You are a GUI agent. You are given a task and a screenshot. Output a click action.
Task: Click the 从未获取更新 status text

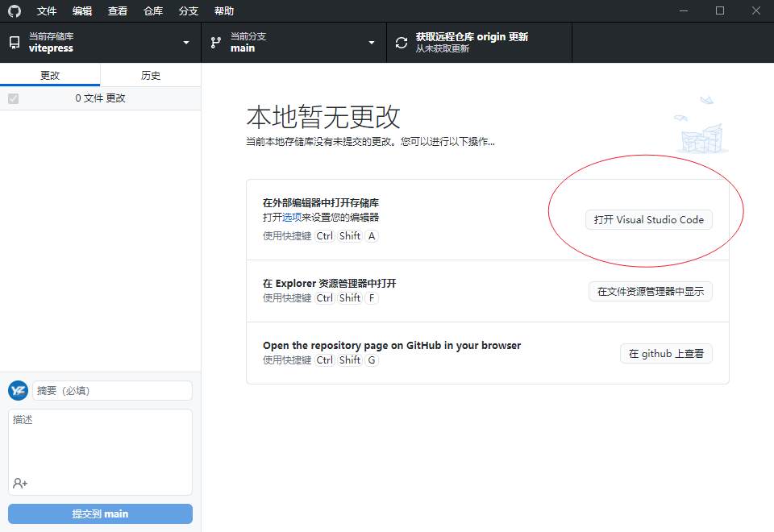point(443,48)
